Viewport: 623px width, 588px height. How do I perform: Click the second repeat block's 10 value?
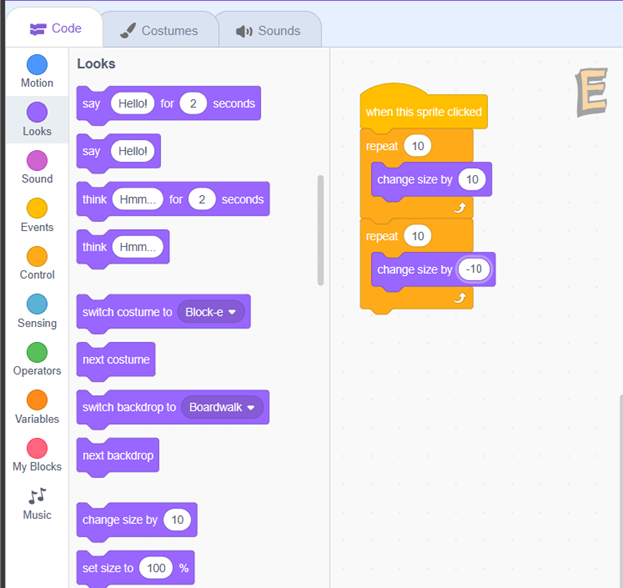coord(418,236)
